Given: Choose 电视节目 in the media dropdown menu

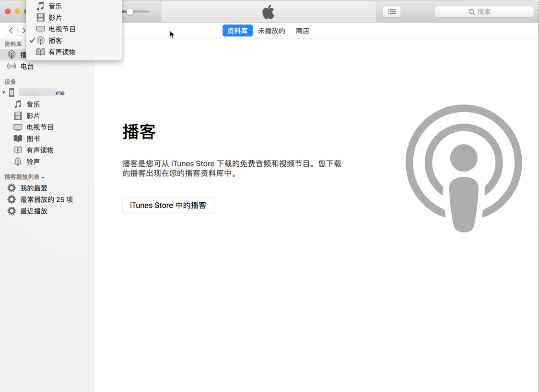Looking at the screenshot, I should pyautogui.click(x=74, y=29).
